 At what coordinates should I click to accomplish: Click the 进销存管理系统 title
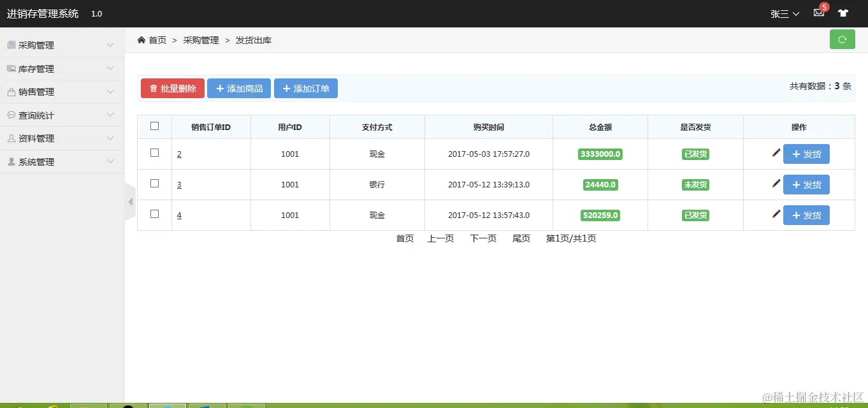[43, 13]
